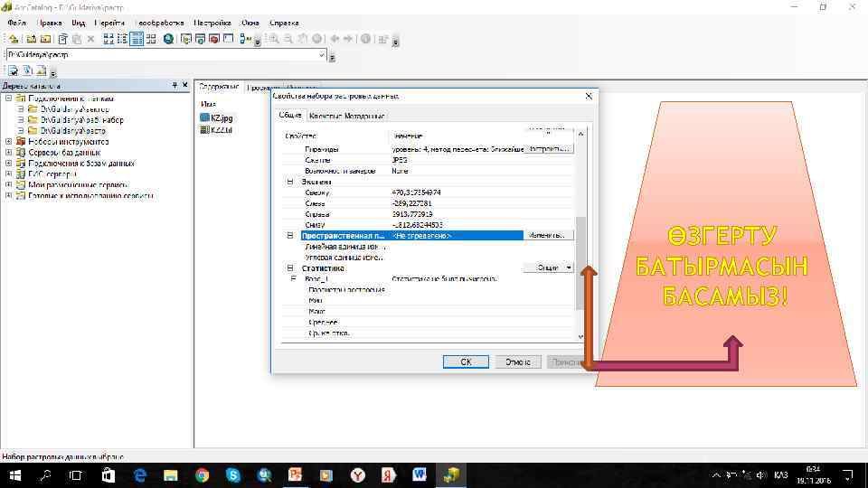
Task: Collapse the Подключения к папкам node
Action: pyautogui.click(x=9, y=98)
